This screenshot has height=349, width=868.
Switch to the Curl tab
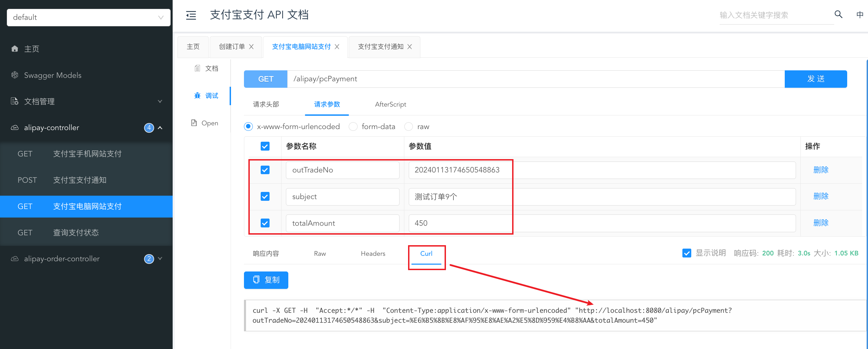(x=426, y=254)
